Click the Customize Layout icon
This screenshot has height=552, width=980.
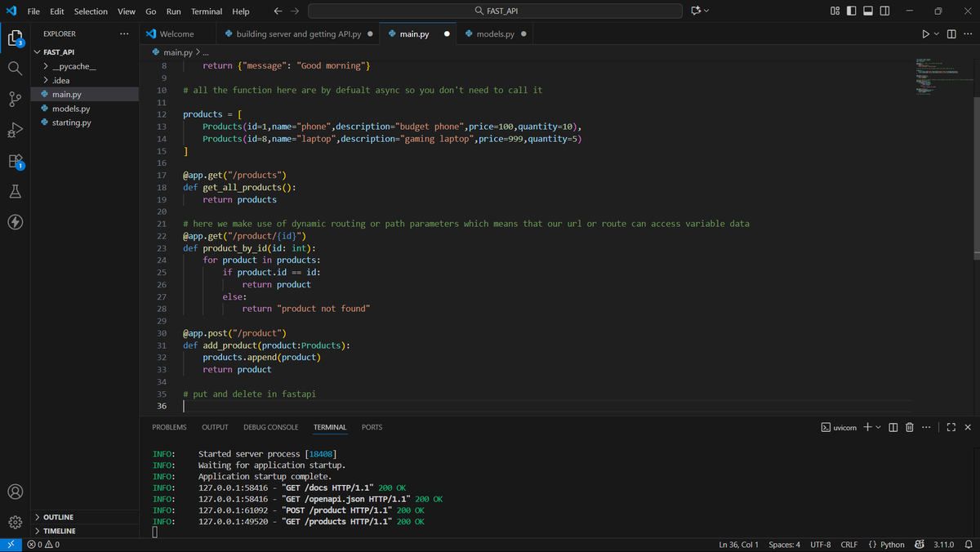[835, 11]
